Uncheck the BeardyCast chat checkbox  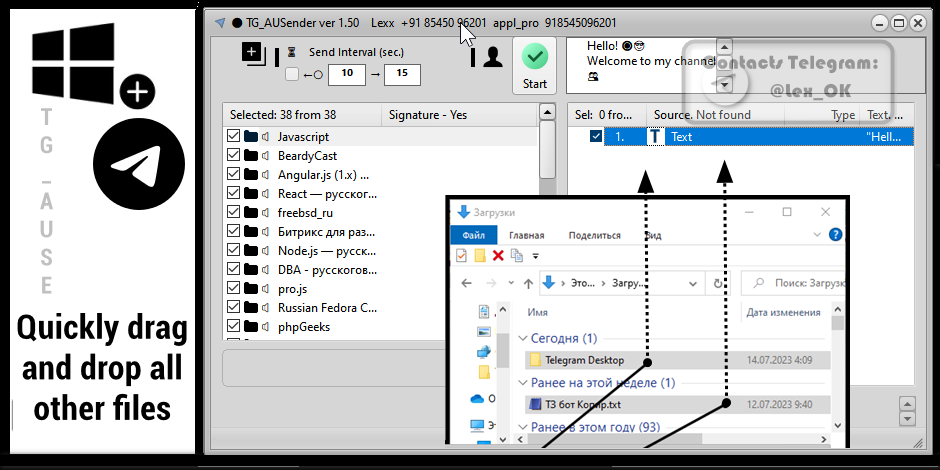point(233,156)
